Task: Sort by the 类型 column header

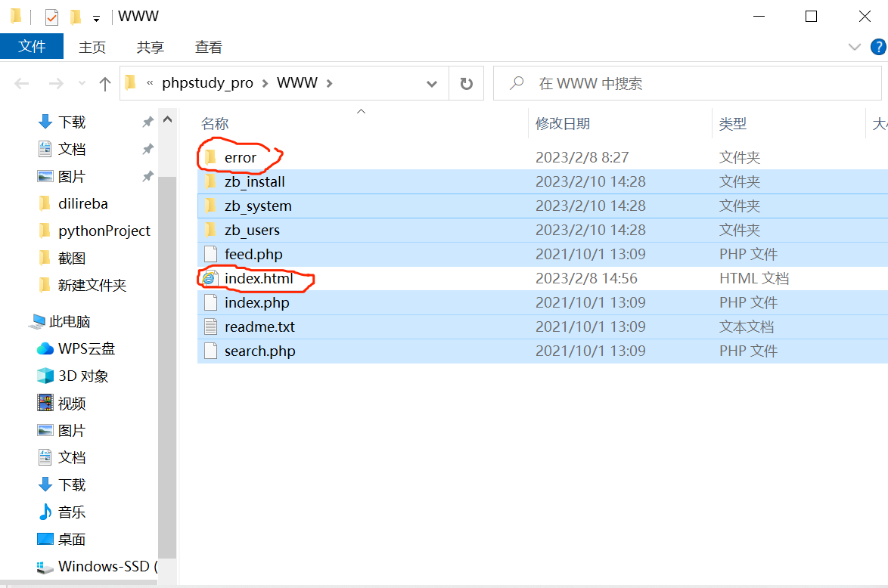Action: (x=733, y=123)
